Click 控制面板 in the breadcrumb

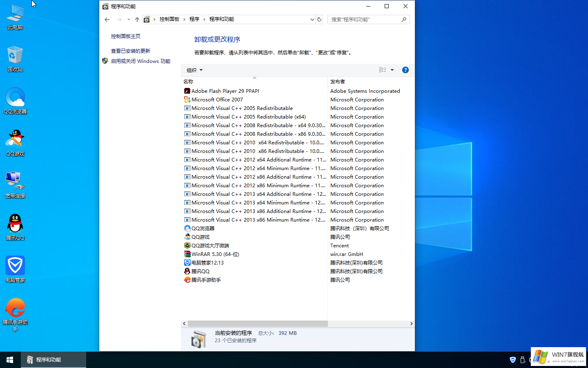(169, 19)
